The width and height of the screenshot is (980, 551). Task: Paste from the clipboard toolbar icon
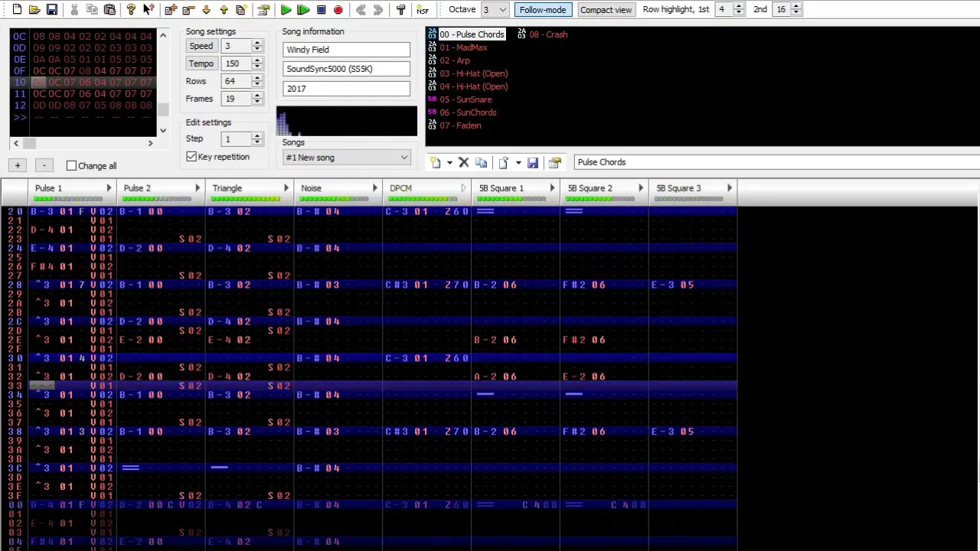(x=109, y=10)
